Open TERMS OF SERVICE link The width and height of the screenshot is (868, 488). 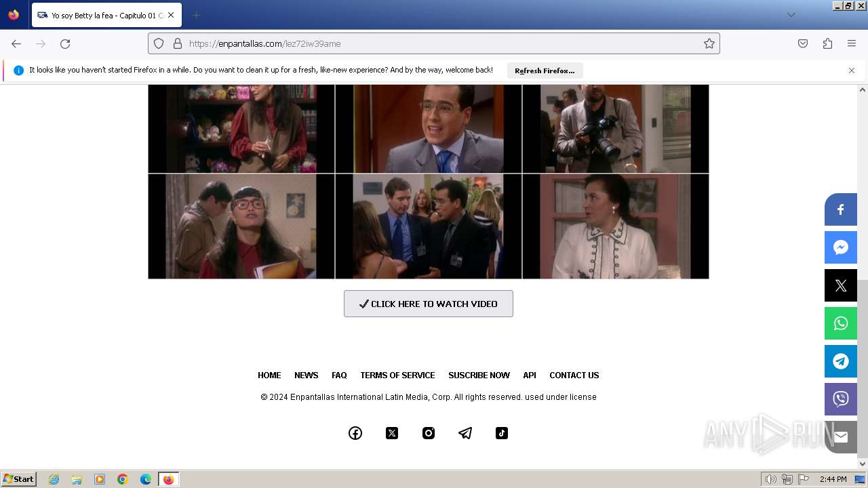[x=397, y=375]
